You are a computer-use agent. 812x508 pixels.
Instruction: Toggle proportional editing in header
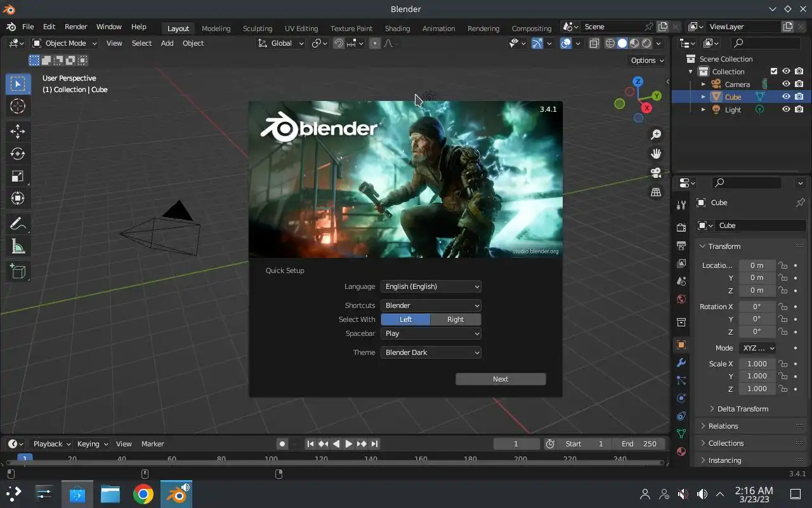point(375,43)
